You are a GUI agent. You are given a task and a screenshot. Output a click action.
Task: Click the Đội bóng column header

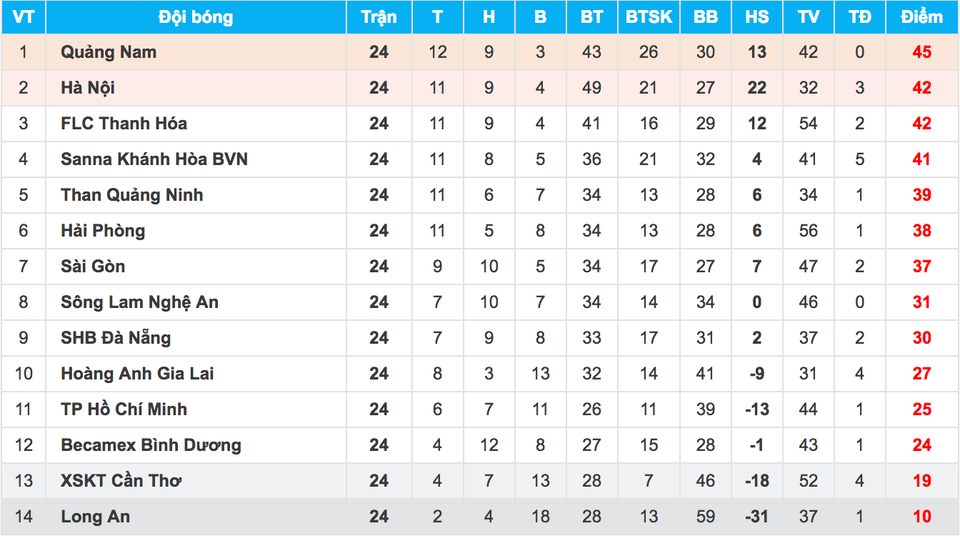tap(196, 17)
